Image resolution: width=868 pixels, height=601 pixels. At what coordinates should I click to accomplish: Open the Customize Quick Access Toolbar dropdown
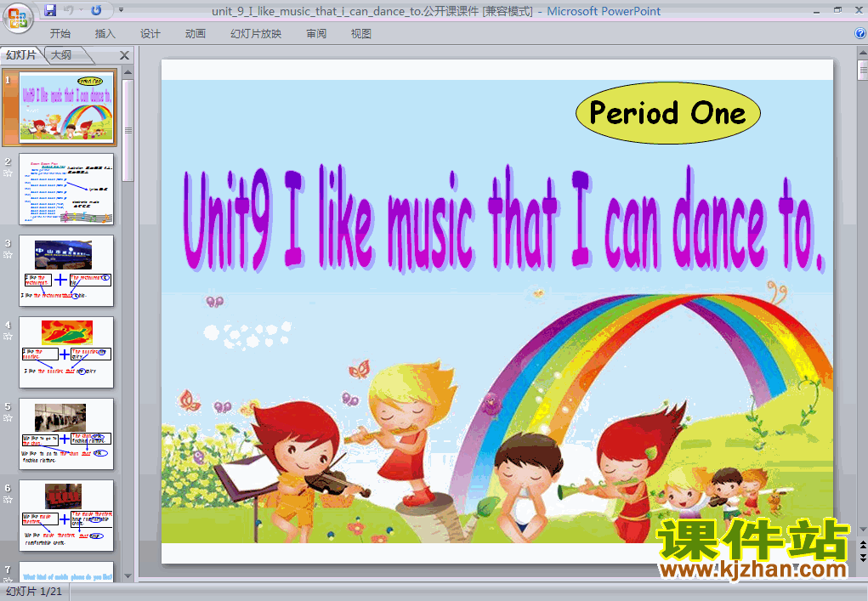(122, 10)
